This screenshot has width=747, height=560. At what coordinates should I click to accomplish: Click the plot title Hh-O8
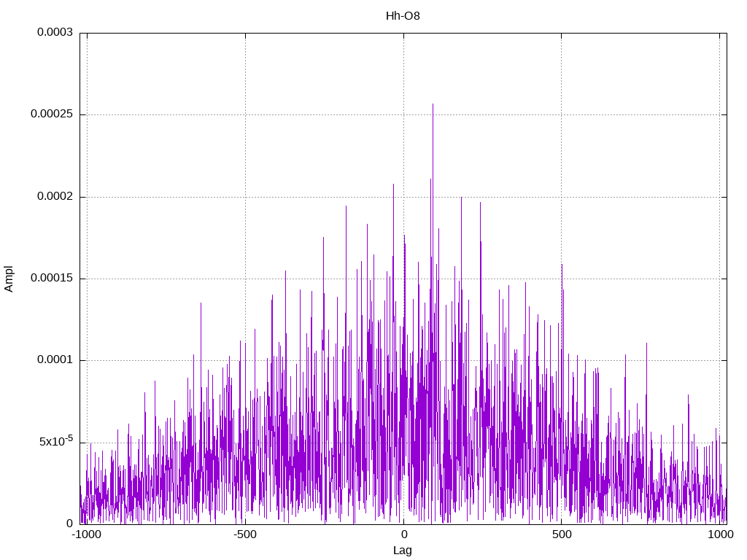coord(403,16)
